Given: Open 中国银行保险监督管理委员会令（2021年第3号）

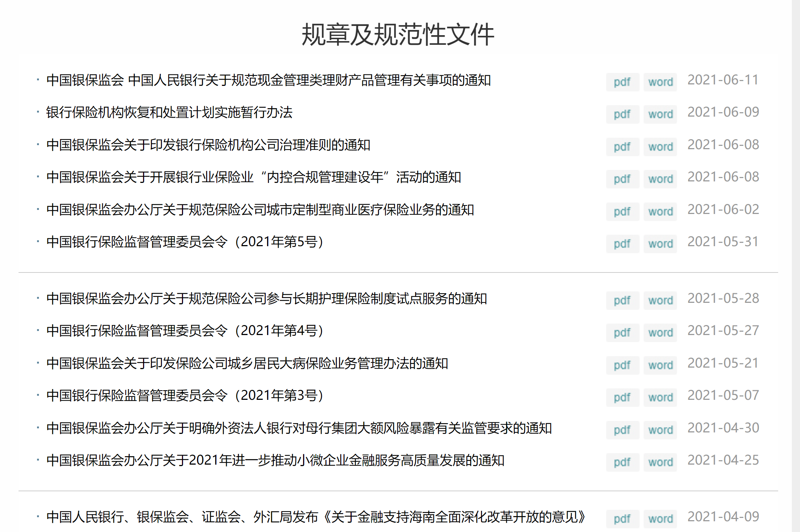Looking at the screenshot, I should (x=185, y=395).
